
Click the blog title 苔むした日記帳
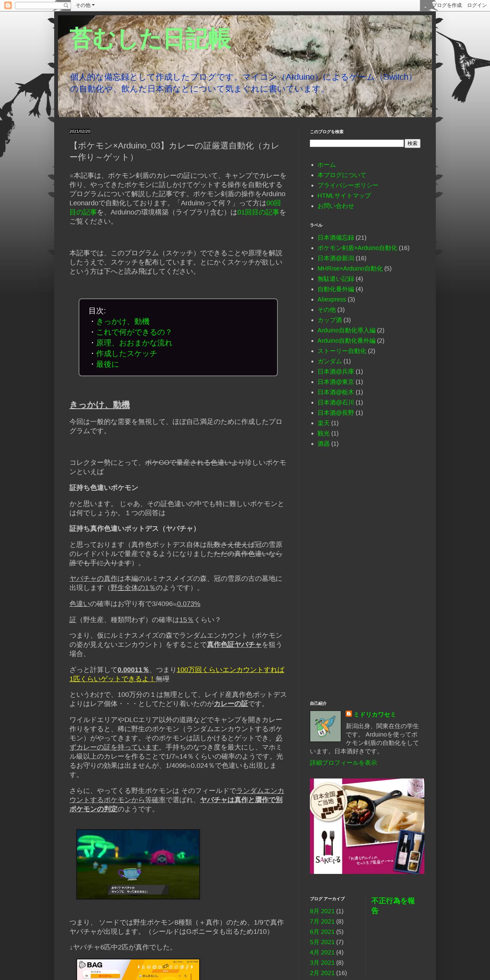(x=150, y=39)
